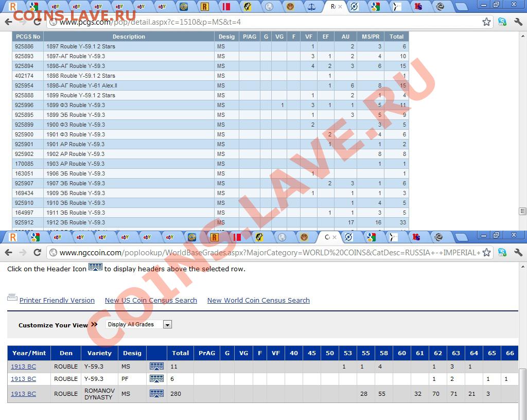Open Skype extension icon in the PCGS window
Image resolution: width=527 pixels, height=420 pixels.
[x=502, y=22]
